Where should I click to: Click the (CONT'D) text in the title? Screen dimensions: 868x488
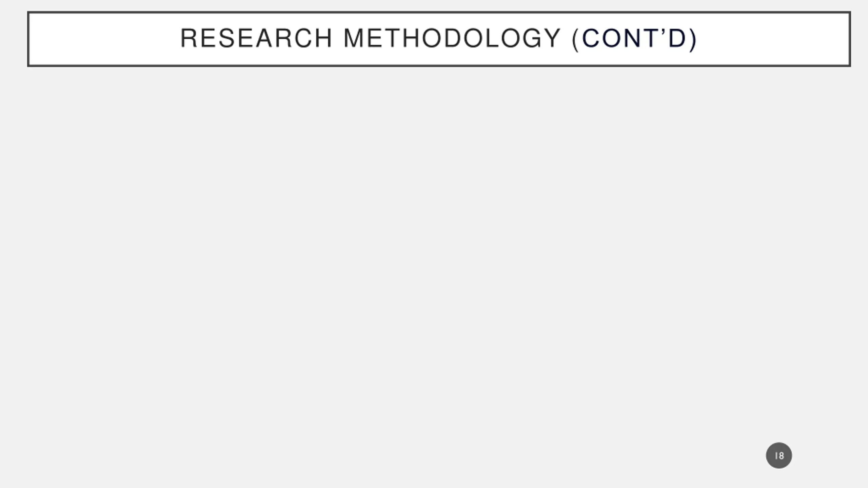634,39
